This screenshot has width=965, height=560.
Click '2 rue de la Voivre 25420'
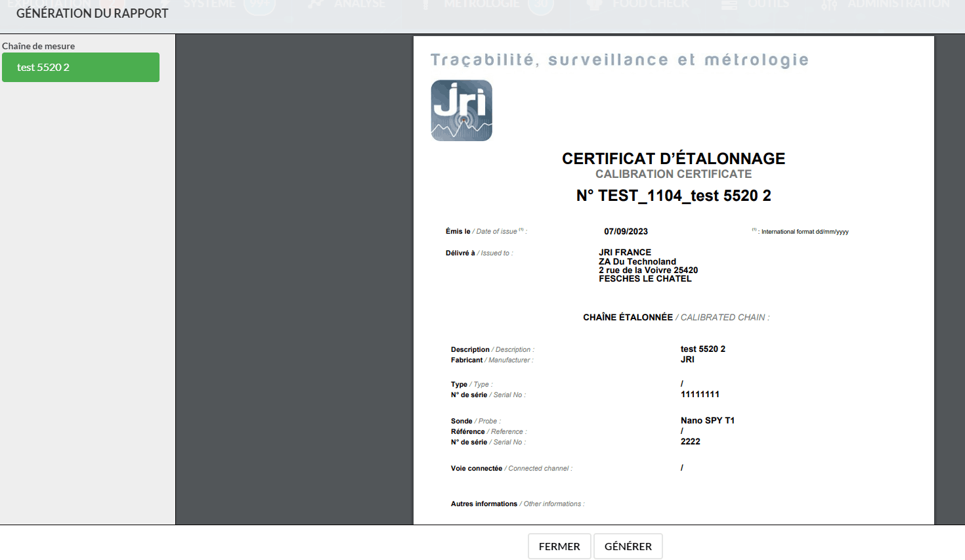648,270
